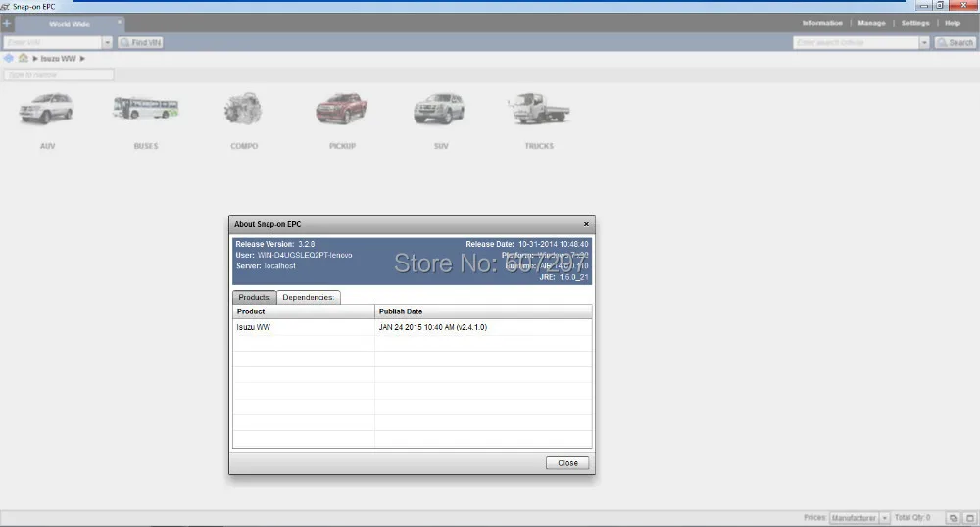Expand the arrow before Isuzu WW breadcrumb
The image size is (980, 527).
point(35,58)
